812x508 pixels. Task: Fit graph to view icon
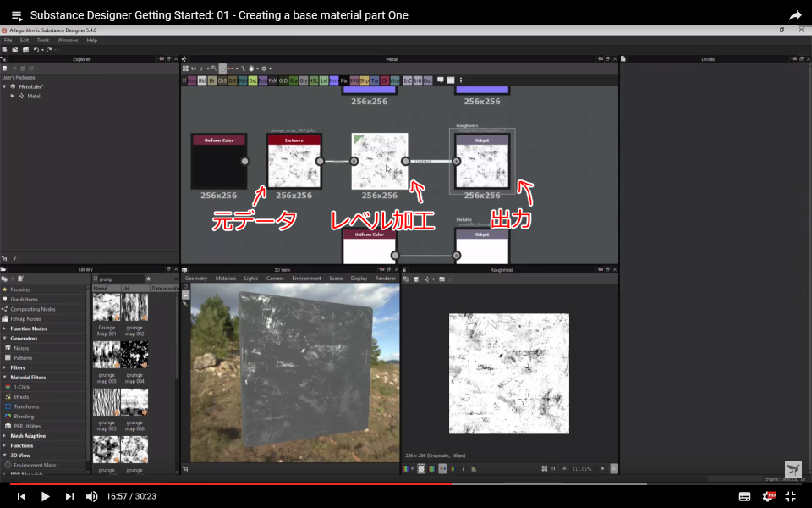(185, 69)
